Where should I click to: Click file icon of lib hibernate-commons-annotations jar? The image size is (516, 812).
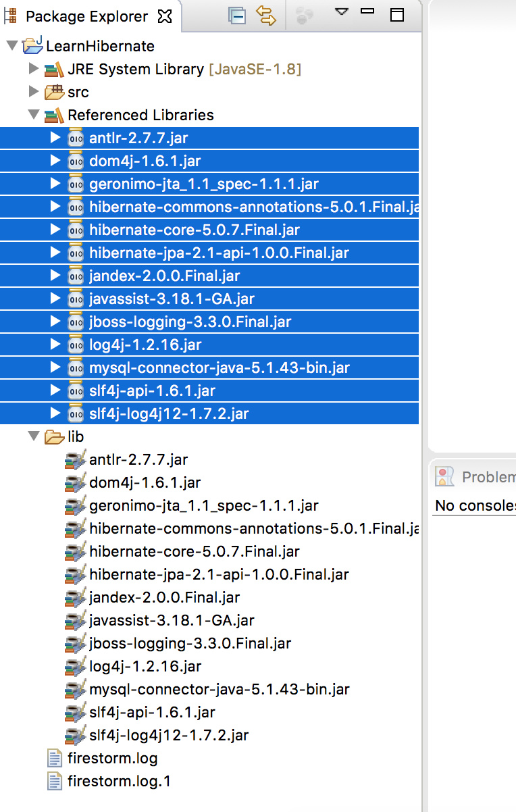75,529
